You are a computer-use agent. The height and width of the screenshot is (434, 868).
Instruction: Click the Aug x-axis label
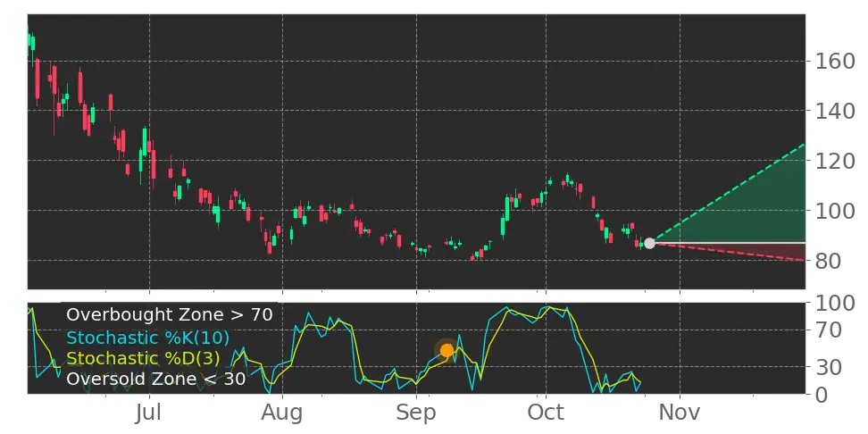282,413
